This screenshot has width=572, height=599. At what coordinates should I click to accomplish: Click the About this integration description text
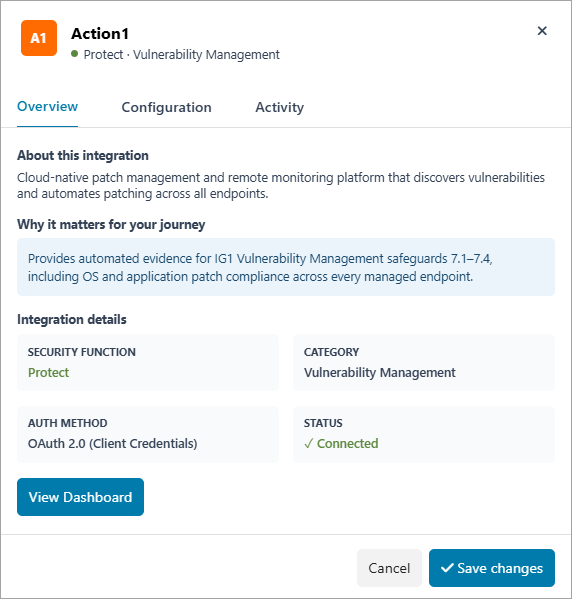point(281,186)
